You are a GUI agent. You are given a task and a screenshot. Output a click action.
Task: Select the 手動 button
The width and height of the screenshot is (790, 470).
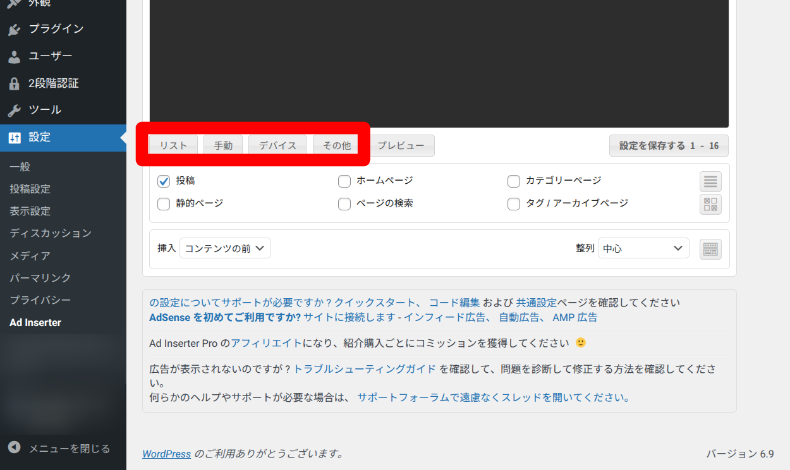tap(223, 146)
